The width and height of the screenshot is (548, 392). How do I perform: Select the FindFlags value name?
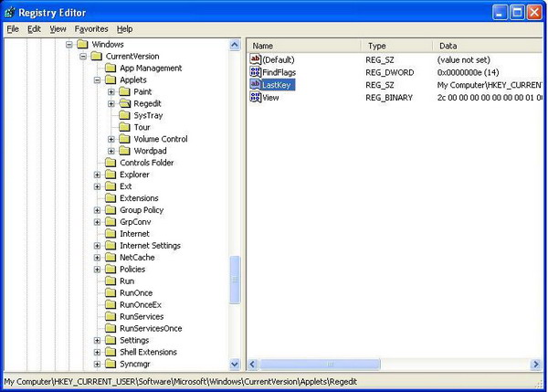click(x=279, y=72)
